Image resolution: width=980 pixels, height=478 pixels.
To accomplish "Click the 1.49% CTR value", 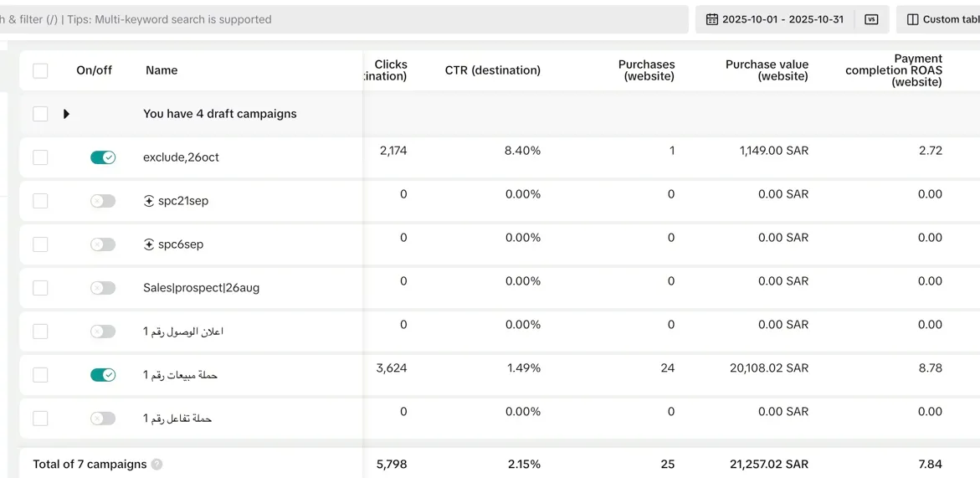I will coord(524,368).
